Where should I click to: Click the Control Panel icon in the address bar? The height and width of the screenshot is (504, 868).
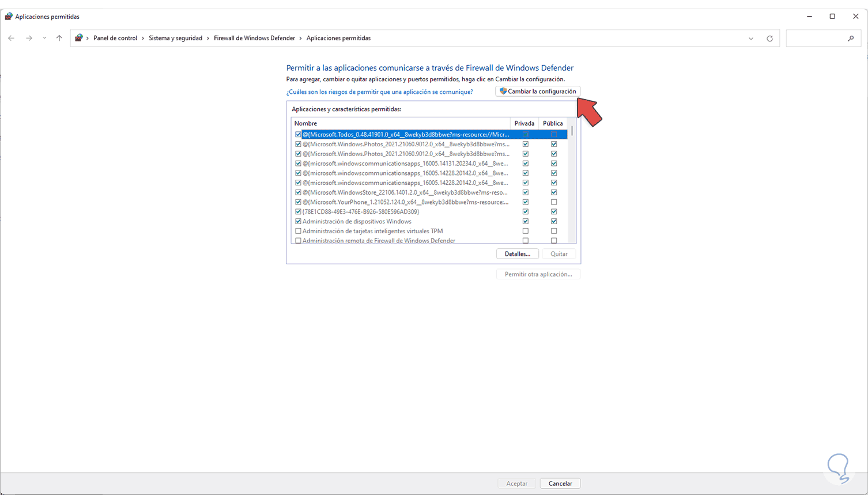tap(79, 38)
